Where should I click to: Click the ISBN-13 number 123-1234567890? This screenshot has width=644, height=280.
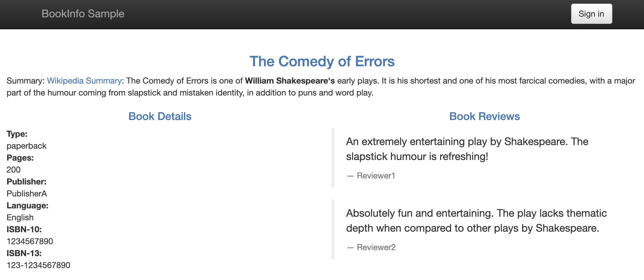pos(39,265)
